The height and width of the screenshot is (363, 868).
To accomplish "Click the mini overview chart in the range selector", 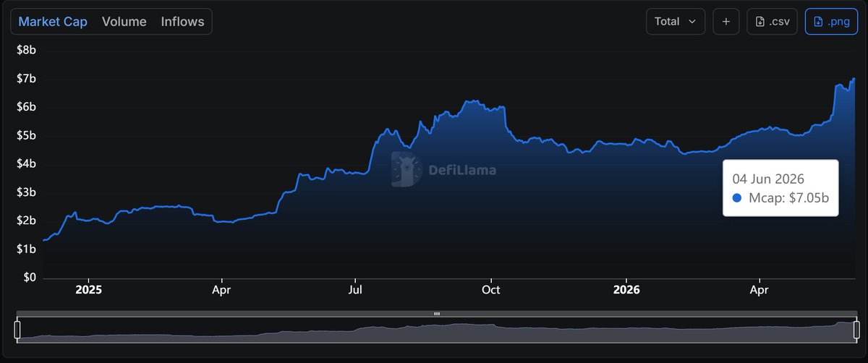I will coord(436,330).
